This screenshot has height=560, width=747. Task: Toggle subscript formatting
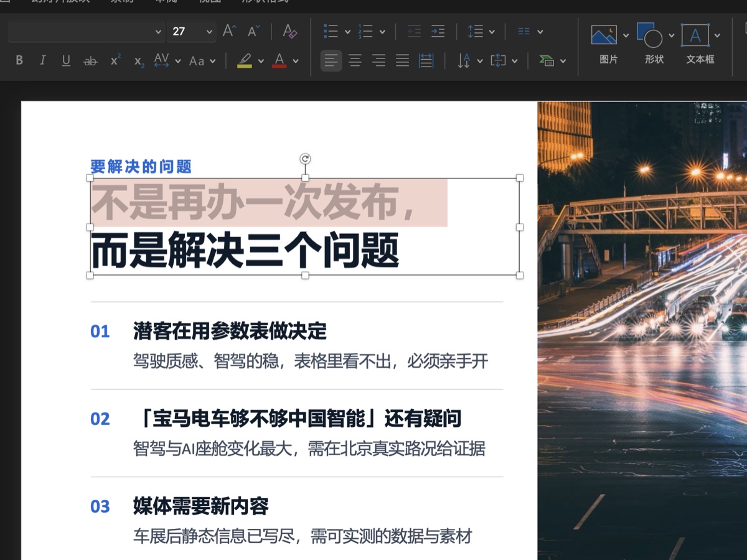pos(139,60)
